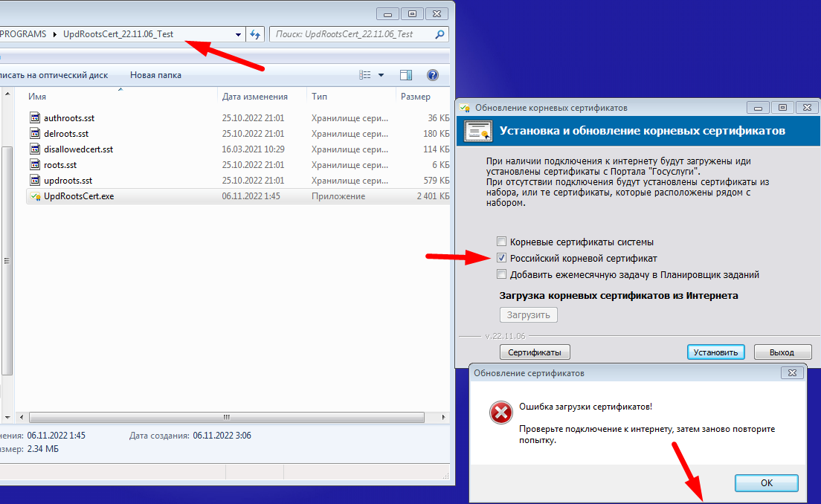
Task: Select file name 'authroots.sst'
Action: pos(69,118)
